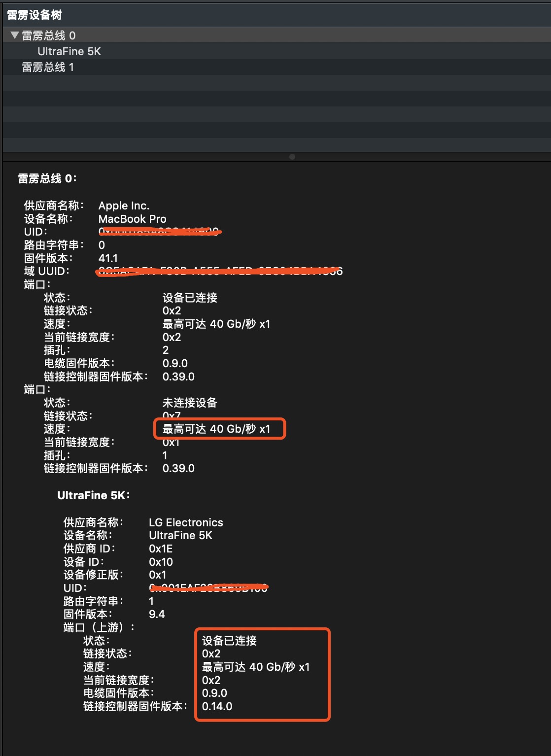Click the MacBook Pro device name value
This screenshot has height=756, width=551.
[132, 219]
